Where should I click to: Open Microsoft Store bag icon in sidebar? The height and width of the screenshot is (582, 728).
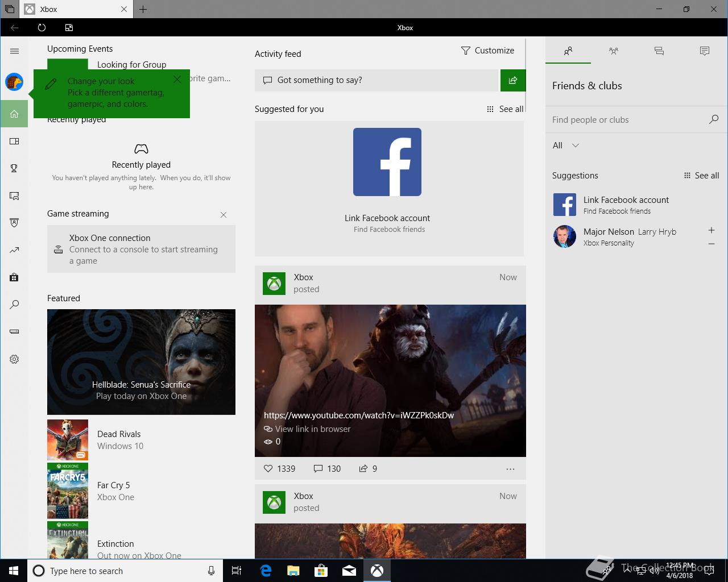coord(14,277)
